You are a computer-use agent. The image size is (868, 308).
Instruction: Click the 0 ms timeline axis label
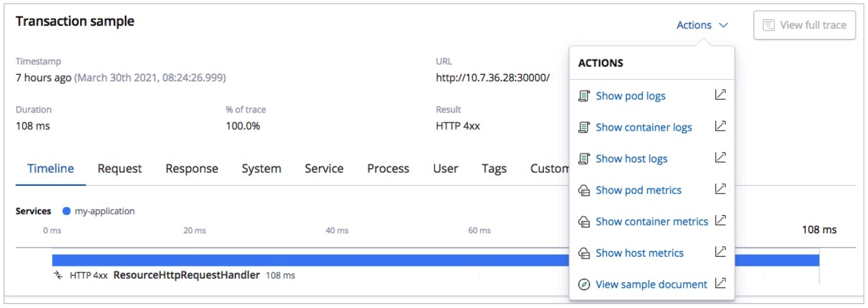(x=52, y=231)
